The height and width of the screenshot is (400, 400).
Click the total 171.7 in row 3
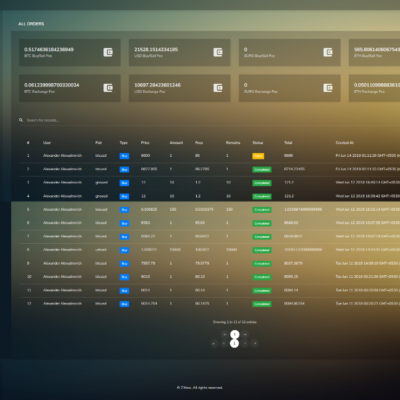[289, 183]
